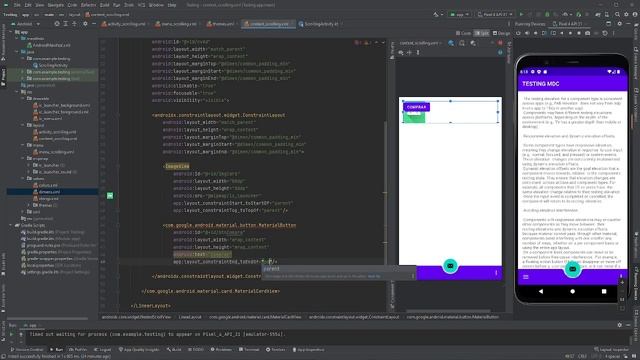The width and height of the screenshot is (640, 360).
Task: Collapse the app module tree node
Action: tap(11, 32)
